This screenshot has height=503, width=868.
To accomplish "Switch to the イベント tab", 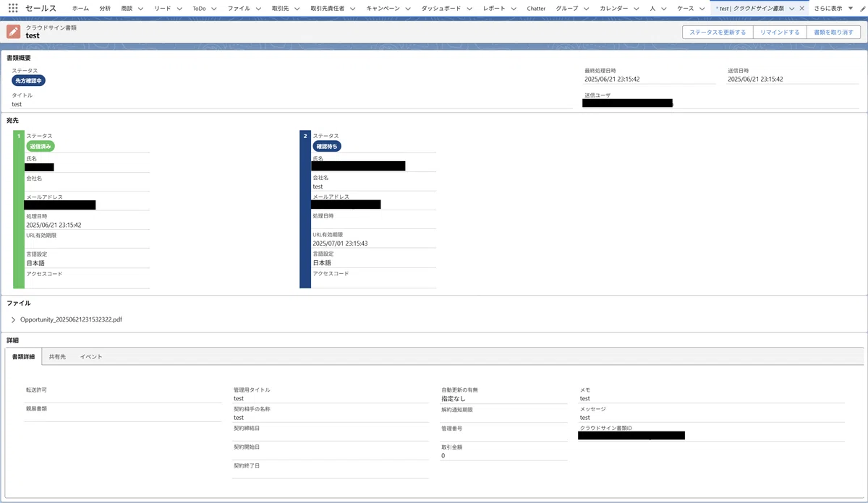I will pos(91,357).
